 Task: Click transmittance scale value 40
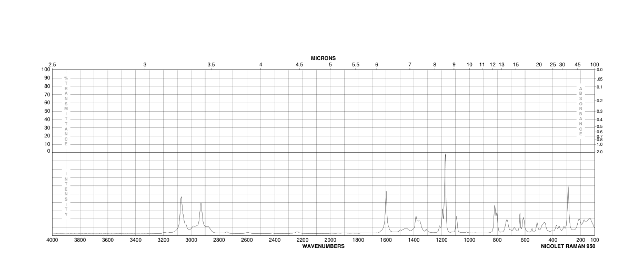click(x=47, y=119)
